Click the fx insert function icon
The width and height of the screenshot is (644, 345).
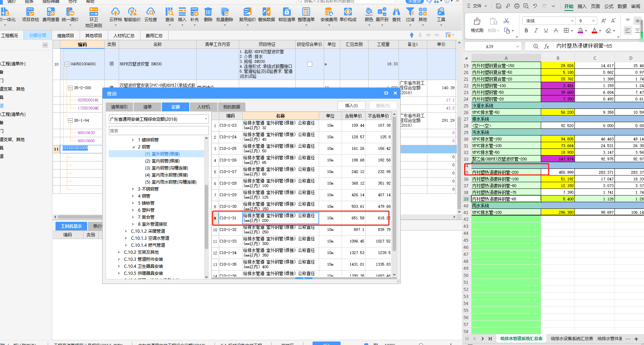coord(546,46)
